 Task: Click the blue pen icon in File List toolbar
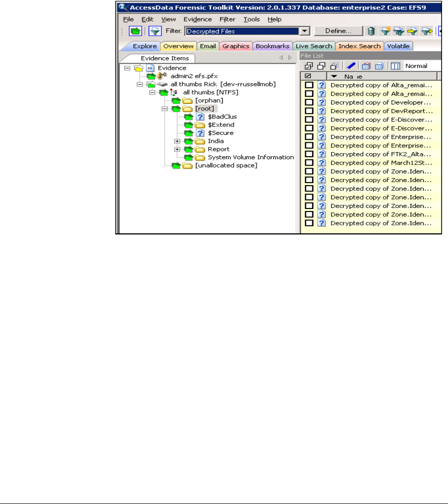tap(351, 66)
